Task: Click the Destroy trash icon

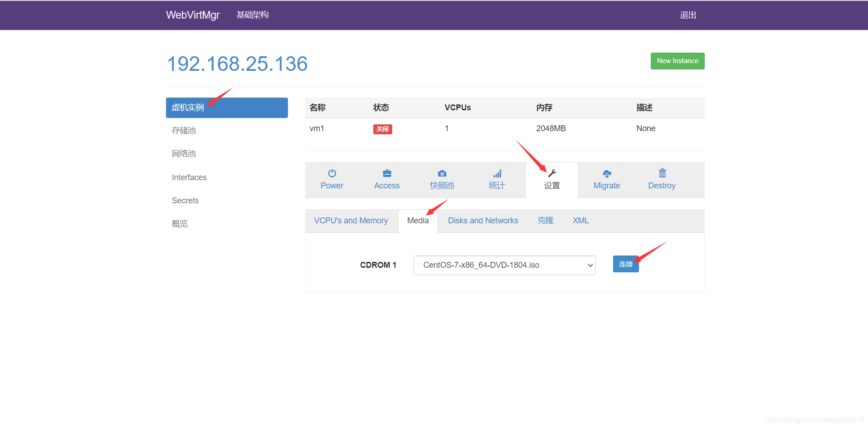Action: [x=662, y=173]
